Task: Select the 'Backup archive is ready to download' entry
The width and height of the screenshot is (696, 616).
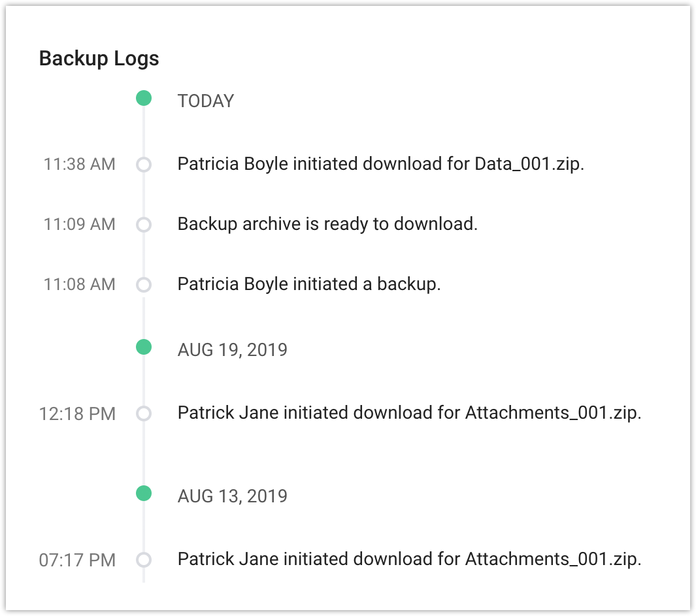Action: pyautogui.click(x=327, y=224)
